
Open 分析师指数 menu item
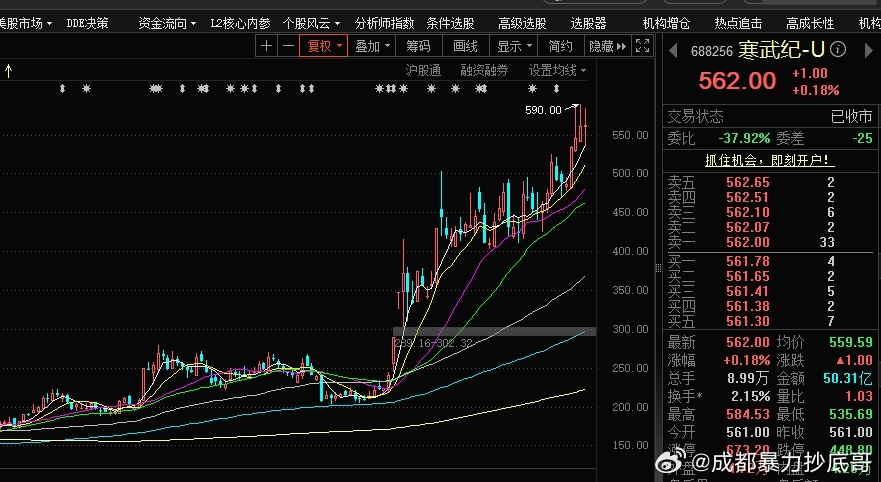(384, 23)
